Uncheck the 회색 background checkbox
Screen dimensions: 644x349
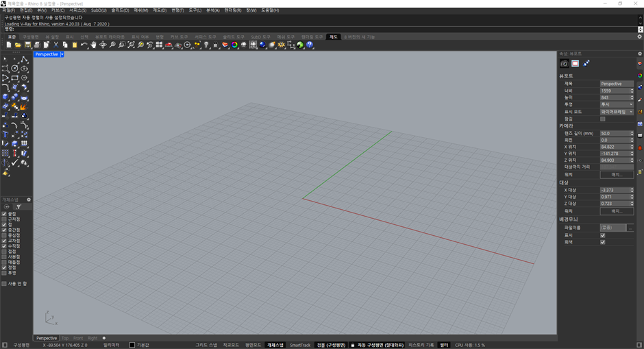pyautogui.click(x=602, y=242)
